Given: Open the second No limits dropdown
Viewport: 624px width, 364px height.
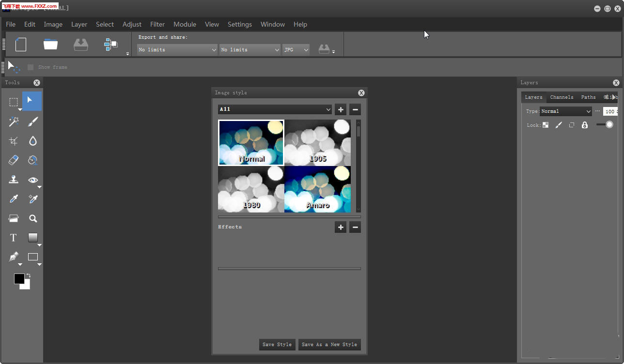Looking at the screenshot, I should 250,49.
